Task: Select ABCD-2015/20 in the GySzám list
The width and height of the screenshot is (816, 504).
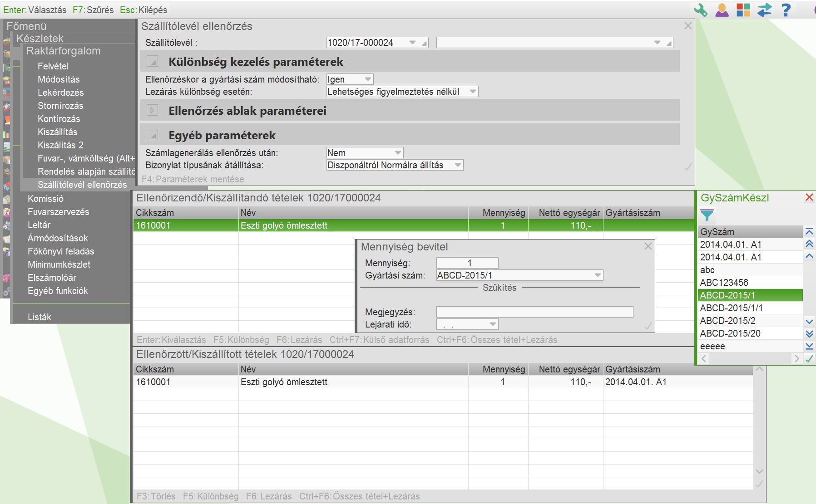Action: [x=750, y=333]
